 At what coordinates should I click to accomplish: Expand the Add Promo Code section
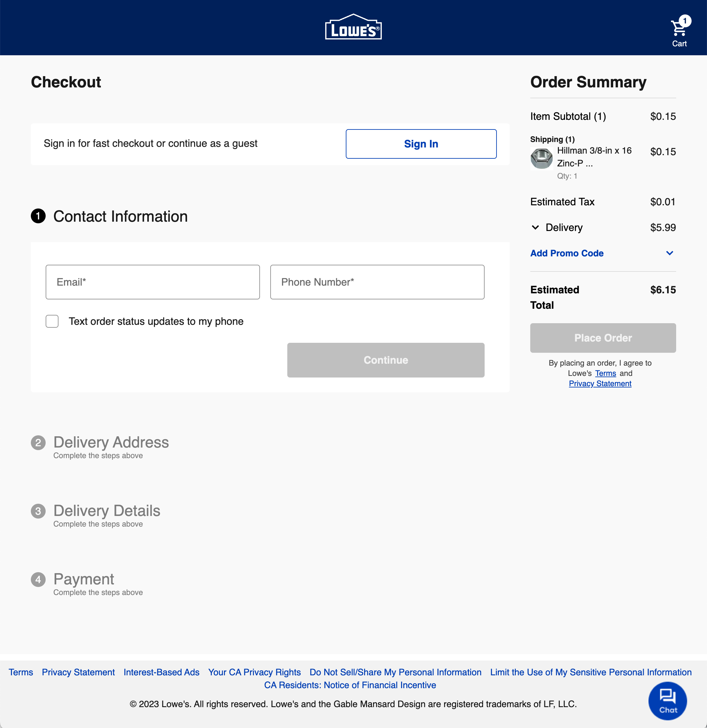pyautogui.click(x=567, y=253)
